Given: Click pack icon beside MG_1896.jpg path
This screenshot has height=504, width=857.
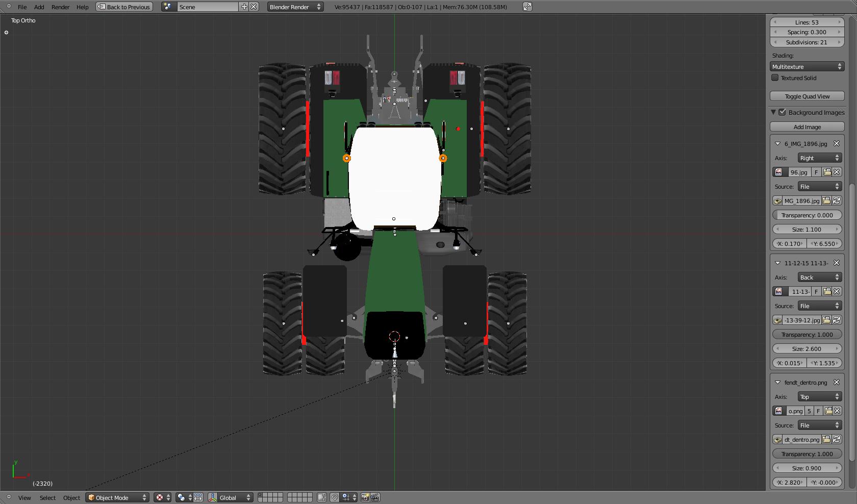Looking at the screenshot, I should click(777, 201).
